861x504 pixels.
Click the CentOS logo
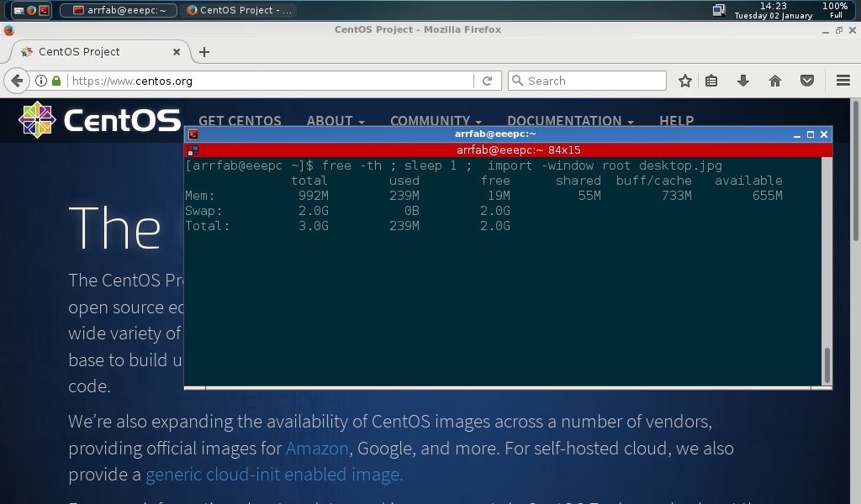[x=99, y=119]
